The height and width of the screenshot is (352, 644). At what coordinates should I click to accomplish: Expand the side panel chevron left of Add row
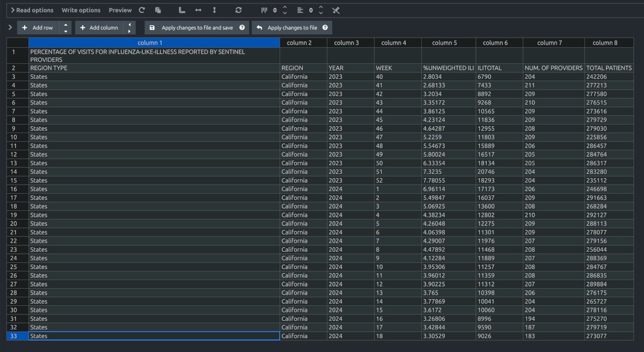coord(10,27)
